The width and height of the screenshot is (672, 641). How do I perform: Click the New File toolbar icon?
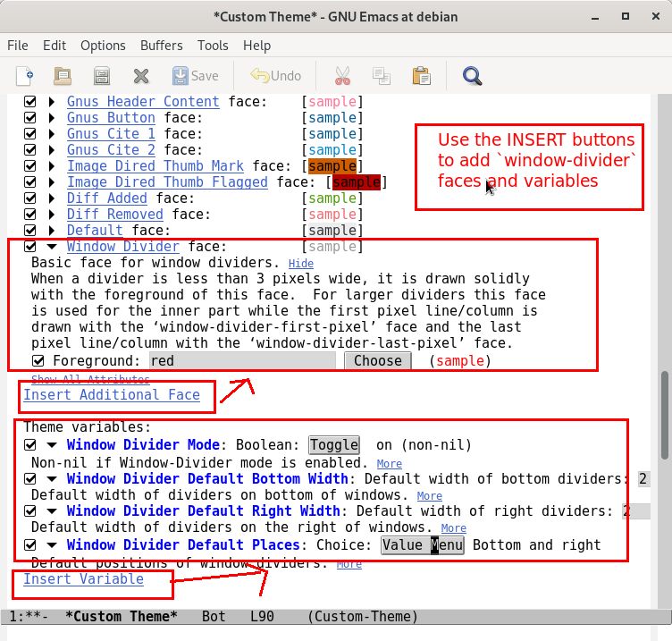click(25, 76)
